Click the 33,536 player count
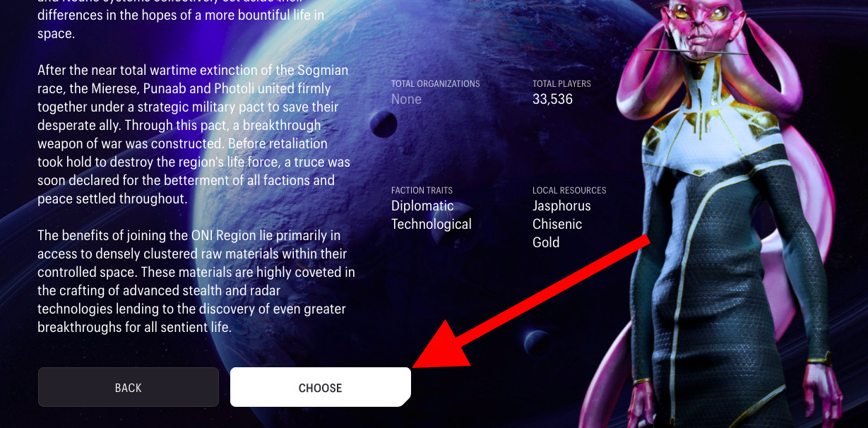This screenshot has height=428, width=868. click(552, 100)
